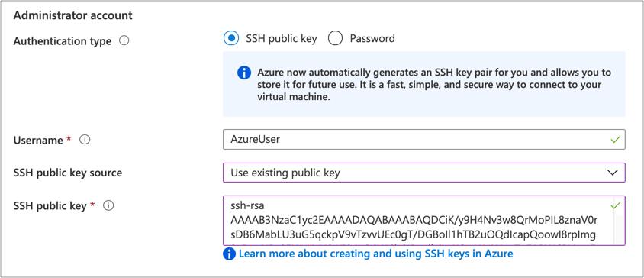Open info icon beside SSH public key label
The image size is (644, 278).
[108, 205]
